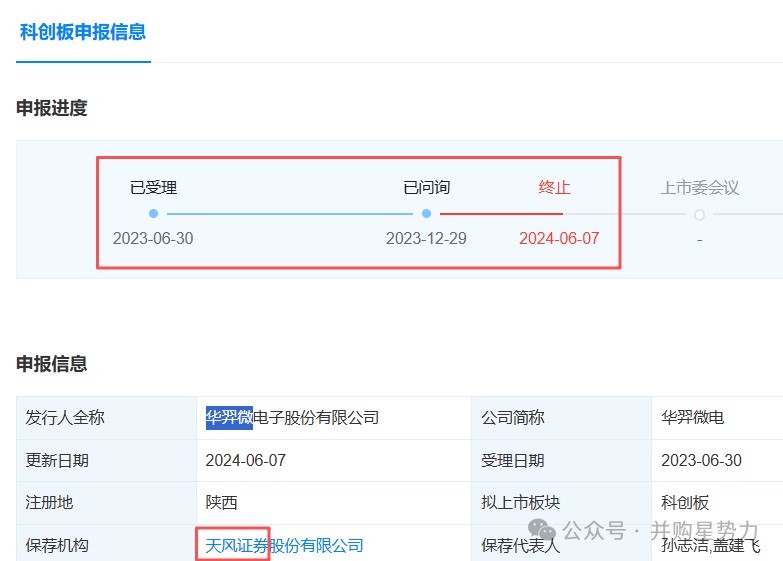Click the 已问询 stage label

[426, 187]
